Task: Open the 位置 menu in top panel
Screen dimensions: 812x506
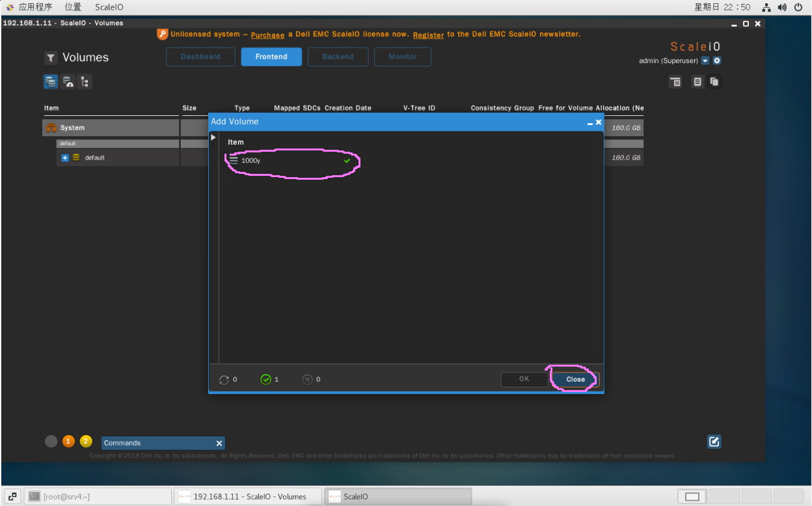Action: click(x=74, y=7)
